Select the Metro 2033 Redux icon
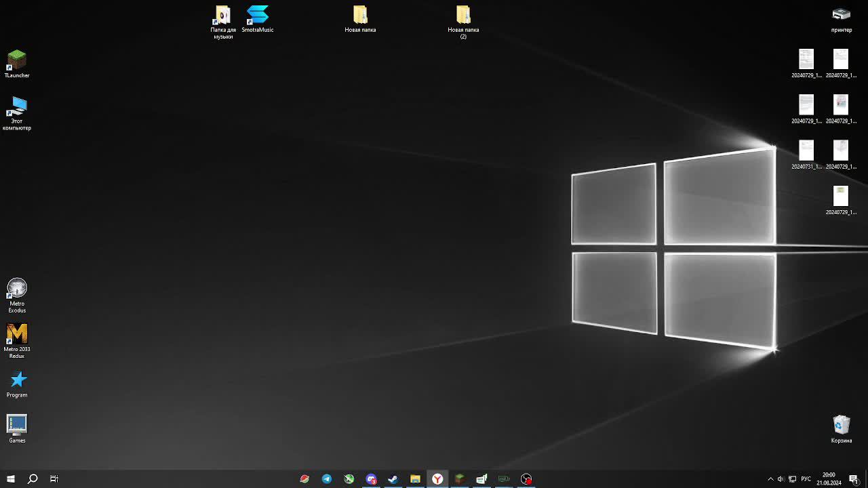 tap(17, 335)
